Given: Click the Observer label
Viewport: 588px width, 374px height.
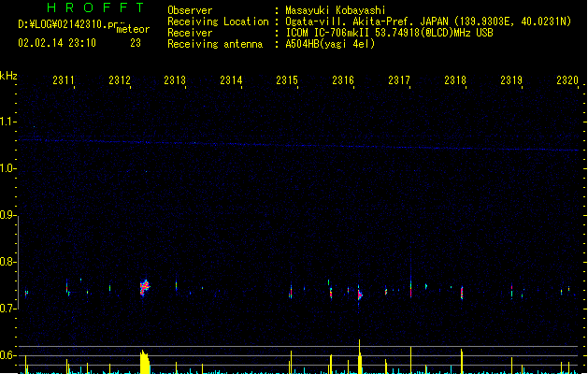Looking at the screenshot, I should pyautogui.click(x=190, y=10).
